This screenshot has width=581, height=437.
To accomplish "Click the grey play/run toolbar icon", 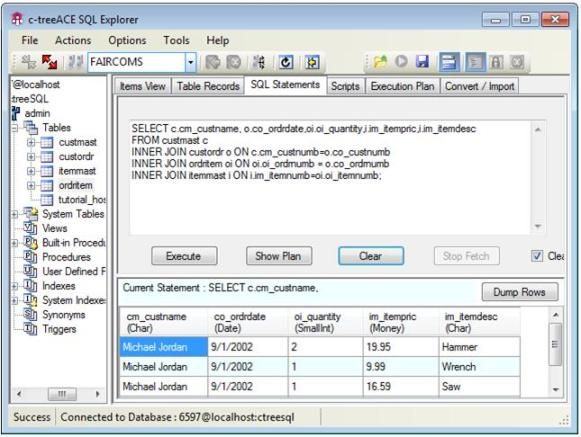I will pos(401,62).
